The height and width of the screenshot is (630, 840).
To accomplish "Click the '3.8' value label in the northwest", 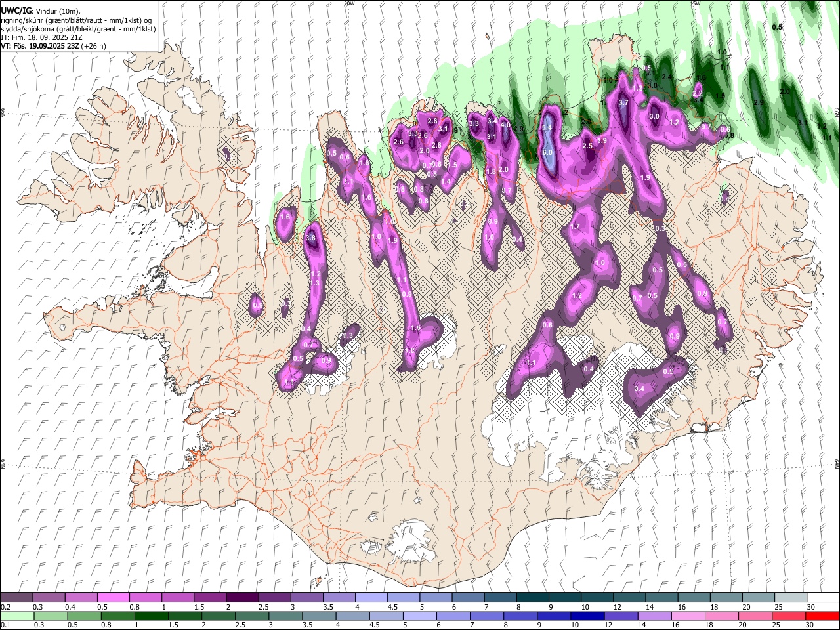I will (310, 238).
